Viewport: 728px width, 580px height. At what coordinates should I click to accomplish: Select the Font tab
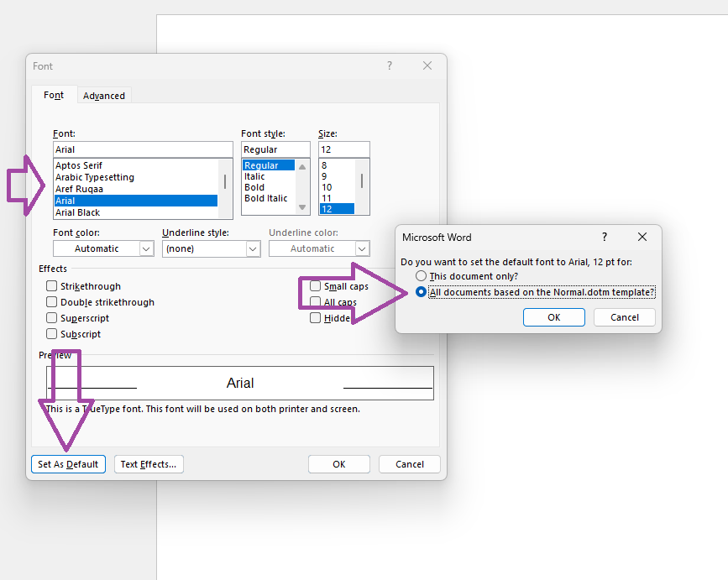(54, 95)
